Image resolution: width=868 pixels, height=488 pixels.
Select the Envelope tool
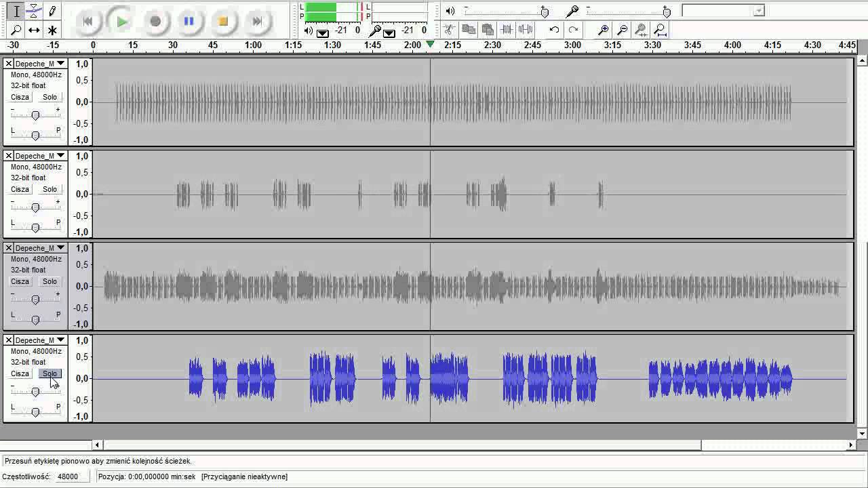pyautogui.click(x=34, y=12)
